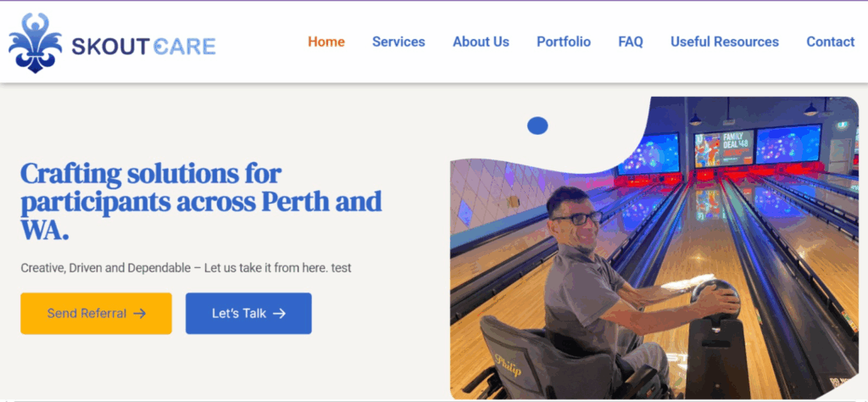Click the blue Let's Talk button
This screenshot has width=868, height=402.
[x=248, y=314]
